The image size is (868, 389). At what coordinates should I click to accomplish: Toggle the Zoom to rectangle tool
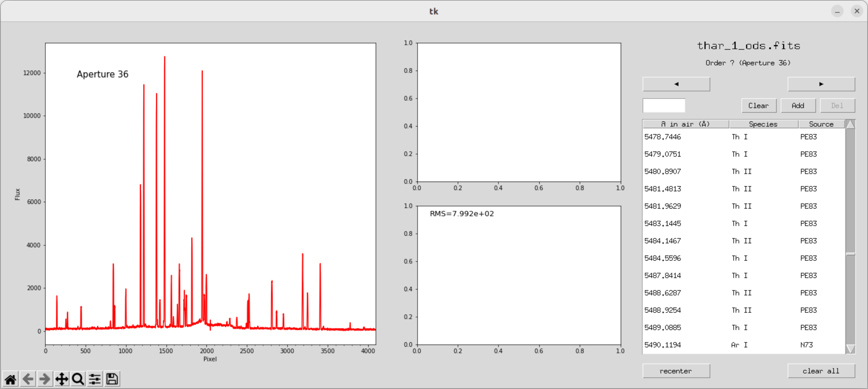[x=78, y=379]
